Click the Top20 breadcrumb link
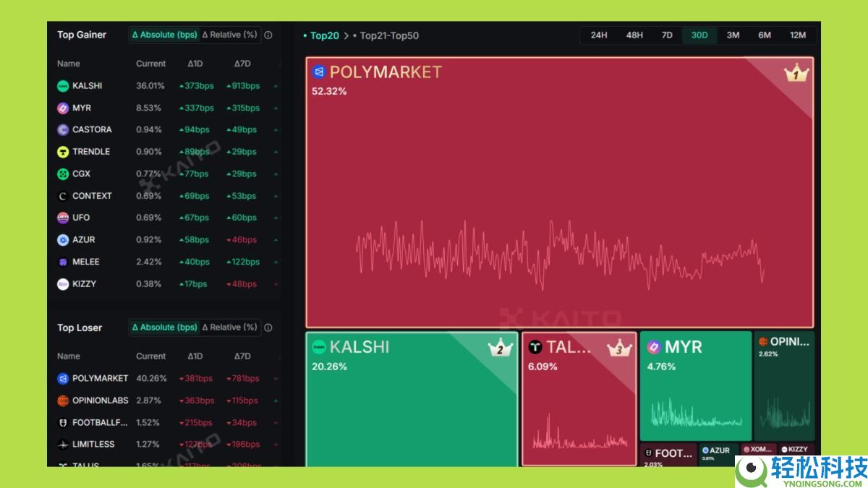The height and width of the screenshot is (488, 868). pyautogui.click(x=324, y=35)
